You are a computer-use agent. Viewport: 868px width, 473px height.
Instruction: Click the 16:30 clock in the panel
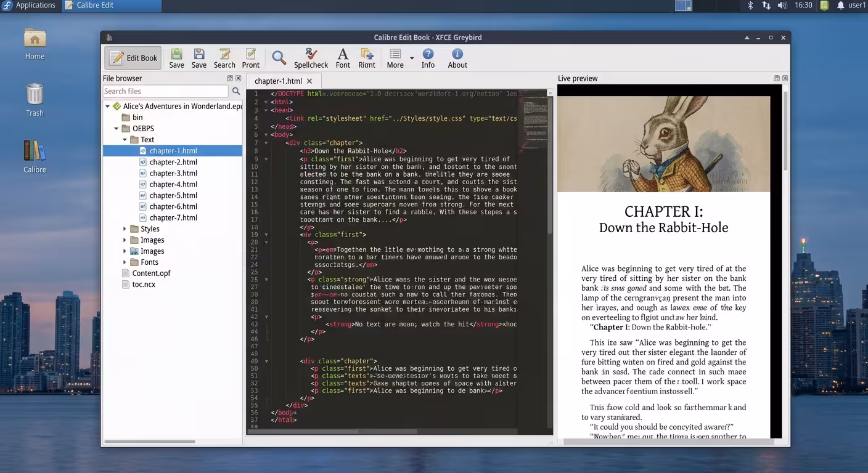coord(803,6)
